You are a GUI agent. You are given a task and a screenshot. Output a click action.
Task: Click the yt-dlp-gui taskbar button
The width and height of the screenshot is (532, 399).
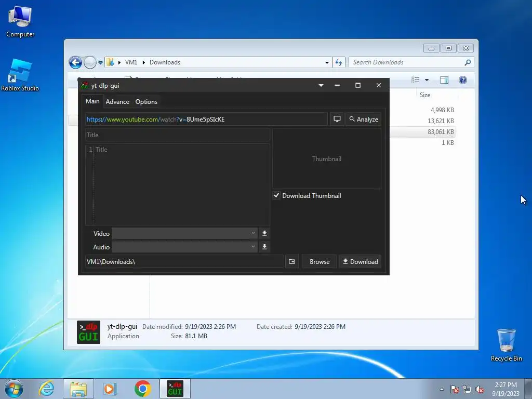point(175,389)
